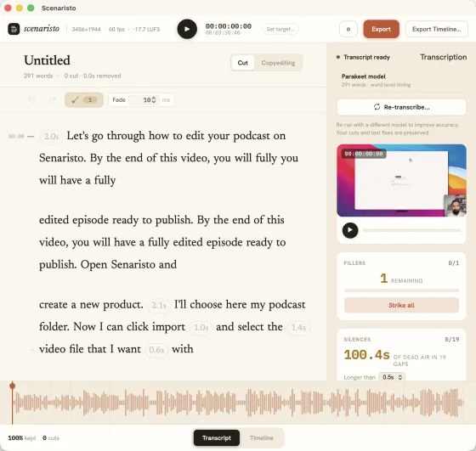Switch to Copyediting mode
476x451 pixels.
point(278,63)
